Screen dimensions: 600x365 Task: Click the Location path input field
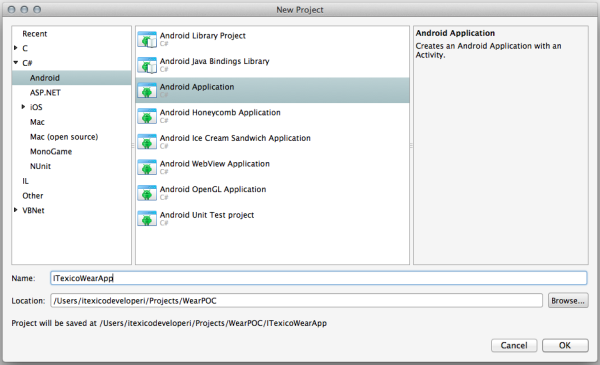297,301
